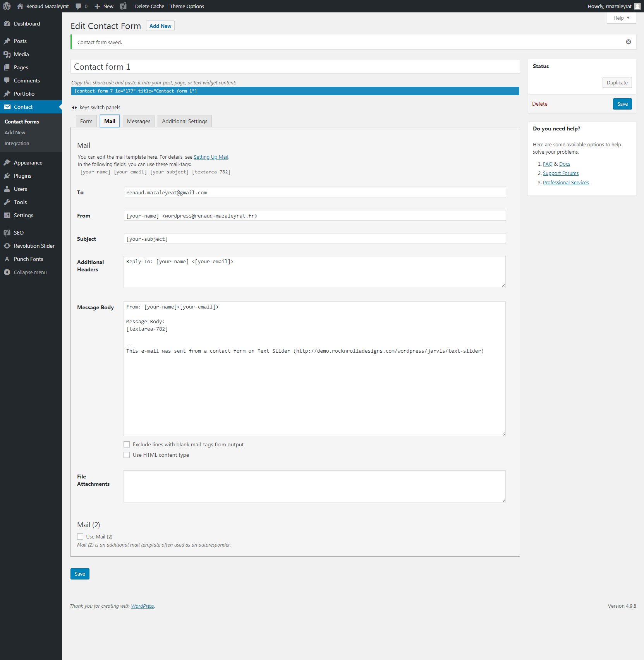Viewport: 644px width, 660px height.
Task: Click the Pages icon in sidebar
Action: click(7, 67)
